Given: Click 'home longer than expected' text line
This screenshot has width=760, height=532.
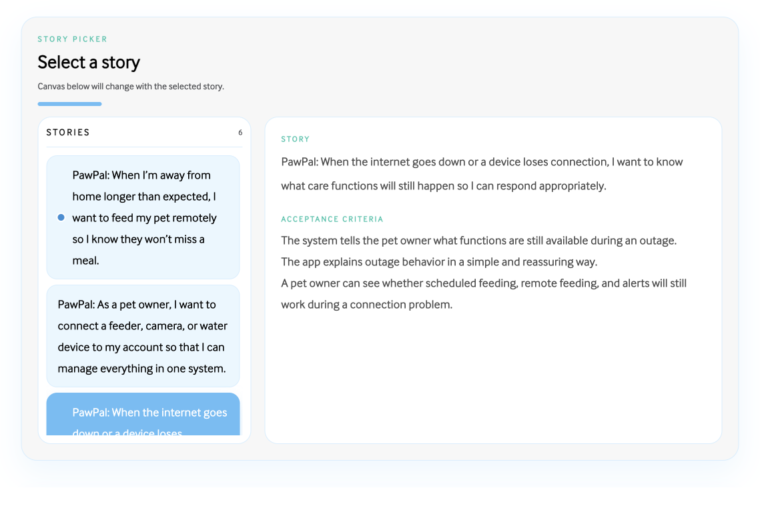Looking at the screenshot, I should pos(144,197).
